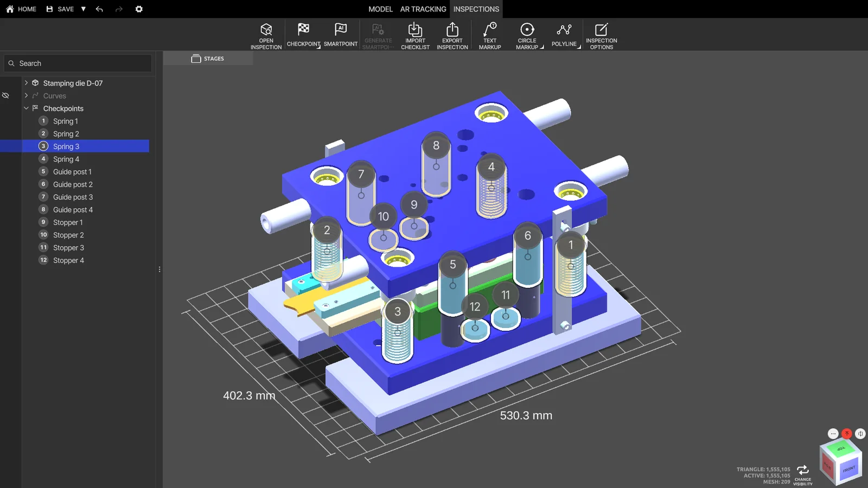
Task: Click checkpoint marker 12 in the viewport
Action: (x=475, y=307)
